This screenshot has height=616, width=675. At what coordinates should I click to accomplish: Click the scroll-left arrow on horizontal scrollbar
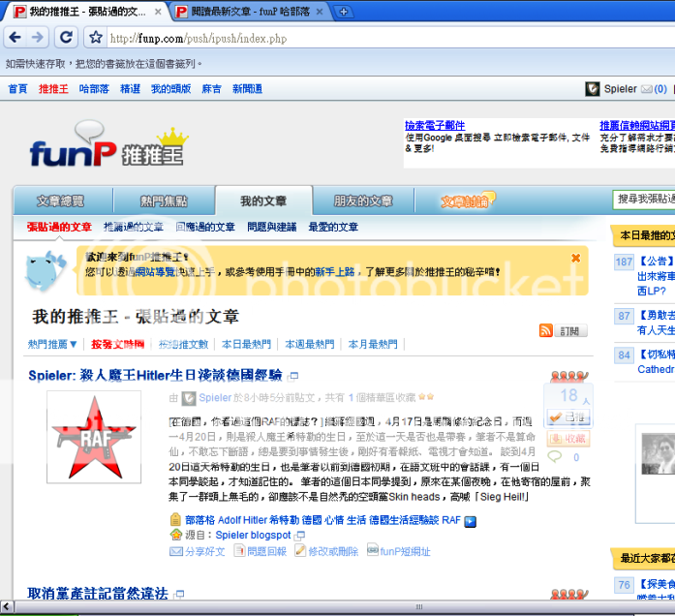coord(7,606)
